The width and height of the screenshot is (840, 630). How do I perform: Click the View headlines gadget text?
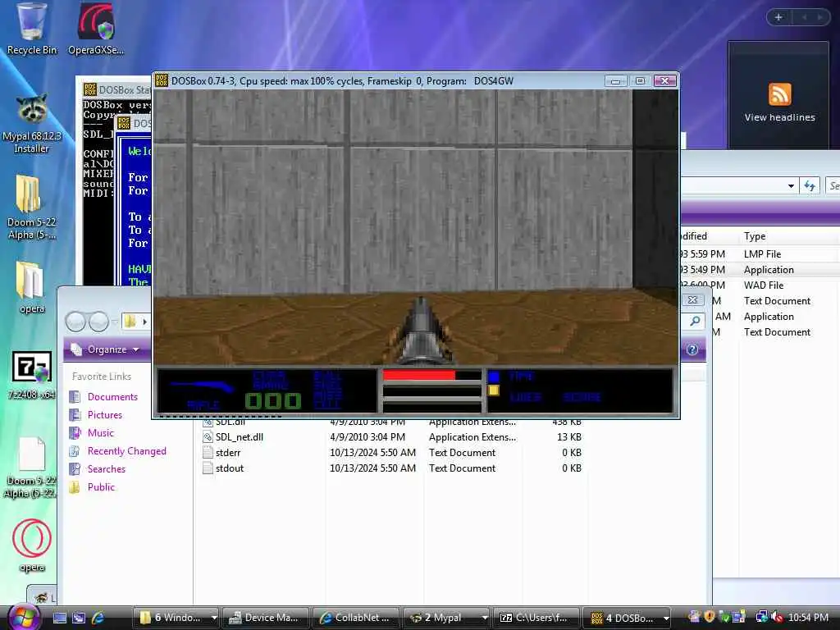pos(779,117)
